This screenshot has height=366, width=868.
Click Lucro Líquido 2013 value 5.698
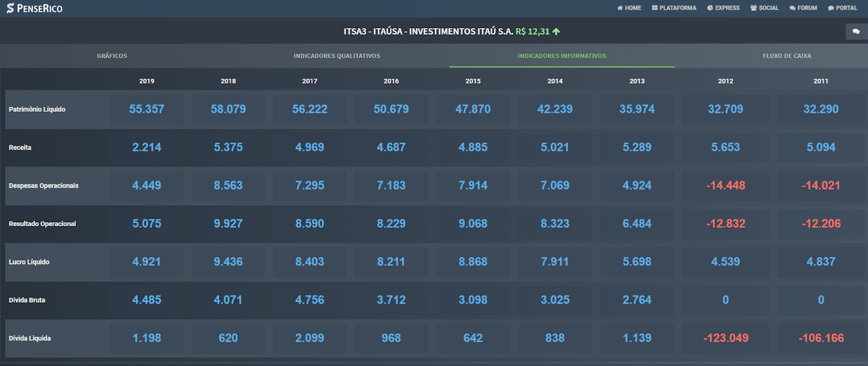(637, 262)
